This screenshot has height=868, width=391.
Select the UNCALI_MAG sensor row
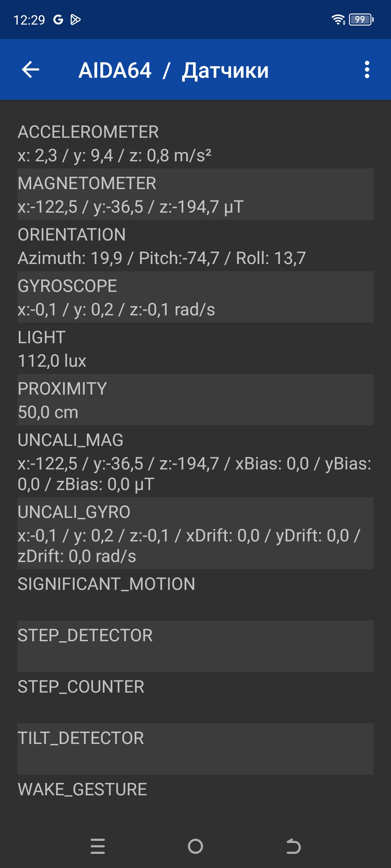click(x=195, y=461)
